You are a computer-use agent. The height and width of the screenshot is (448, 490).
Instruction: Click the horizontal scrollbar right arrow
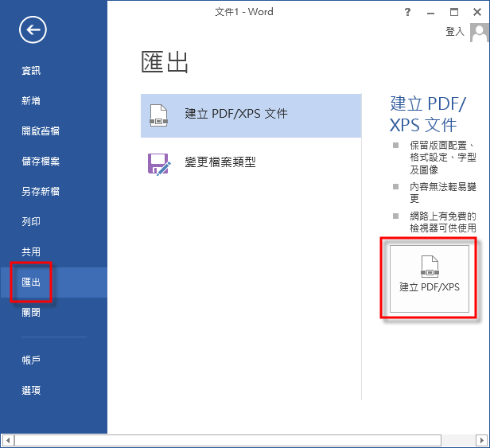pyautogui.click(x=482, y=441)
